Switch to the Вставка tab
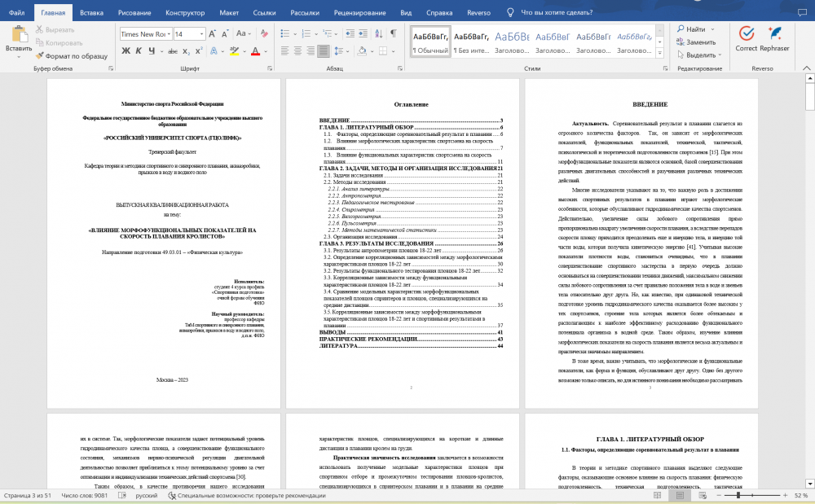 pos(91,12)
